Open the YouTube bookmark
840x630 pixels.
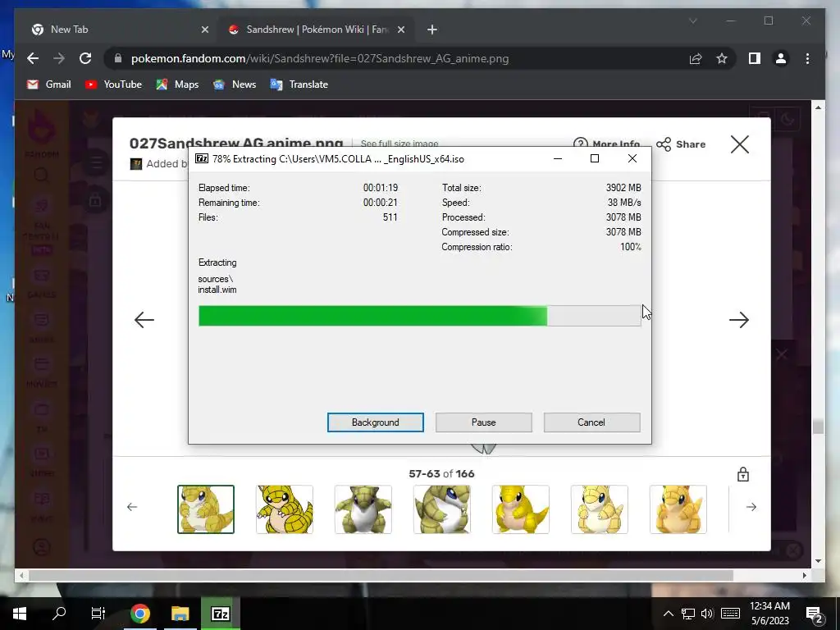pos(113,84)
